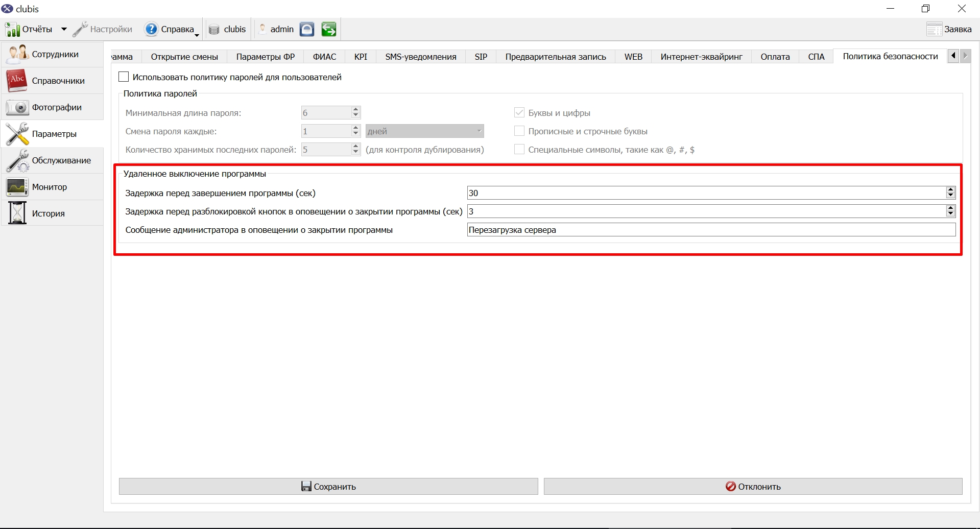
Task: Expand the Отчёты dropdown arrow
Action: [x=64, y=29]
